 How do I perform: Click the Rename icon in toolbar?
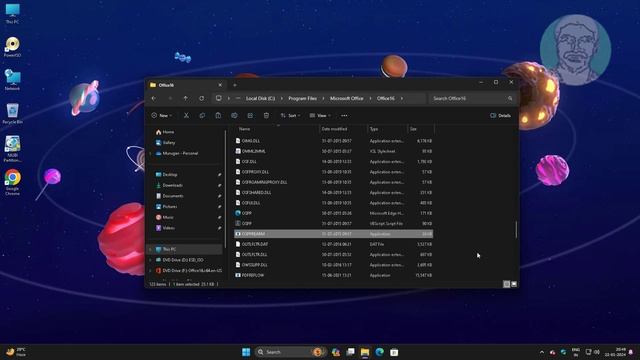click(234, 116)
